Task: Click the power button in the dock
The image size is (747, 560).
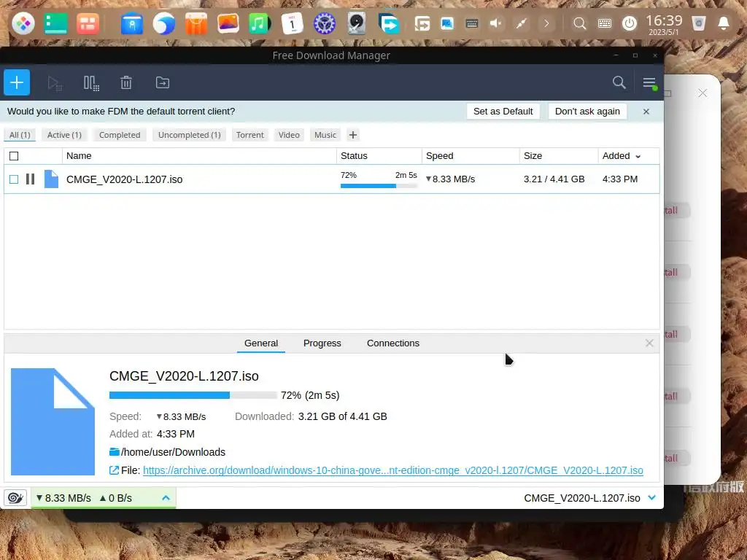Action: pyautogui.click(x=630, y=23)
